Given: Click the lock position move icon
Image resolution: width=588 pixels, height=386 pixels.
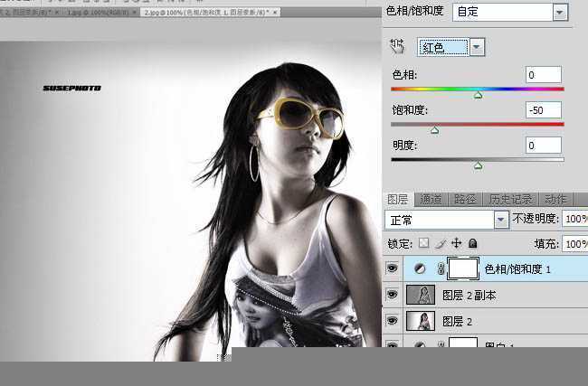Looking at the screenshot, I should tap(456, 243).
